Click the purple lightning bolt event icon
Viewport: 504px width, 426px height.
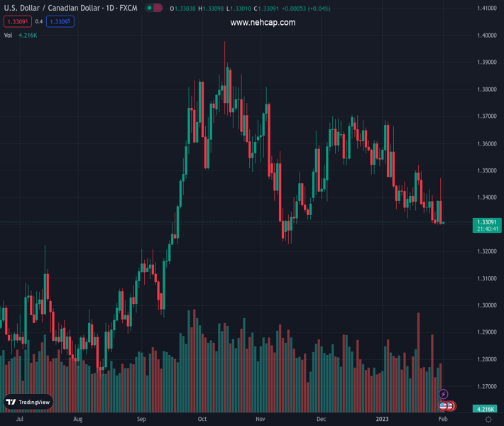[x=444, y=394]
